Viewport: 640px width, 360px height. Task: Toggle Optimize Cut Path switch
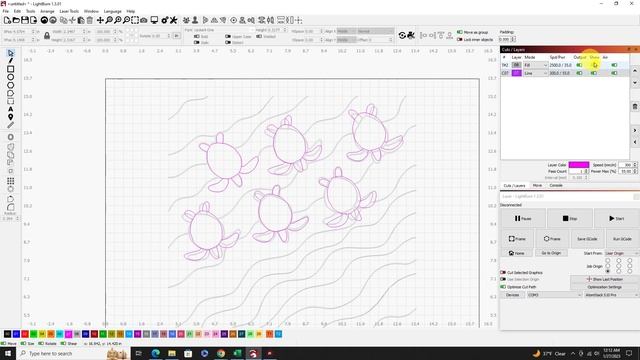(x=503, y=287)
